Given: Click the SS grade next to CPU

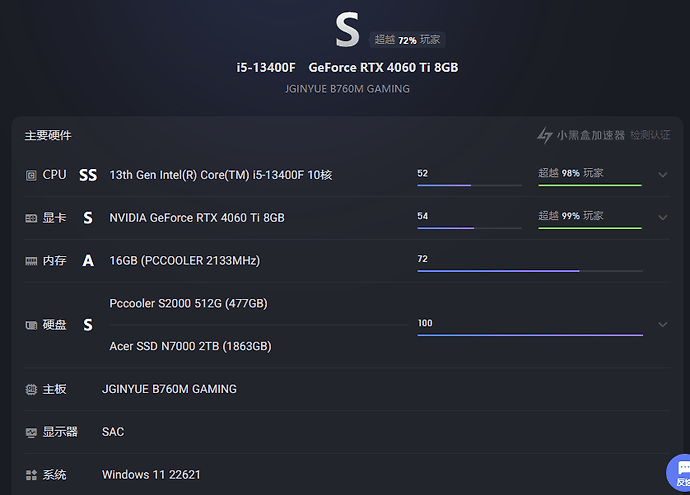Looking at the screenshot, I should [x=88, y=175].
